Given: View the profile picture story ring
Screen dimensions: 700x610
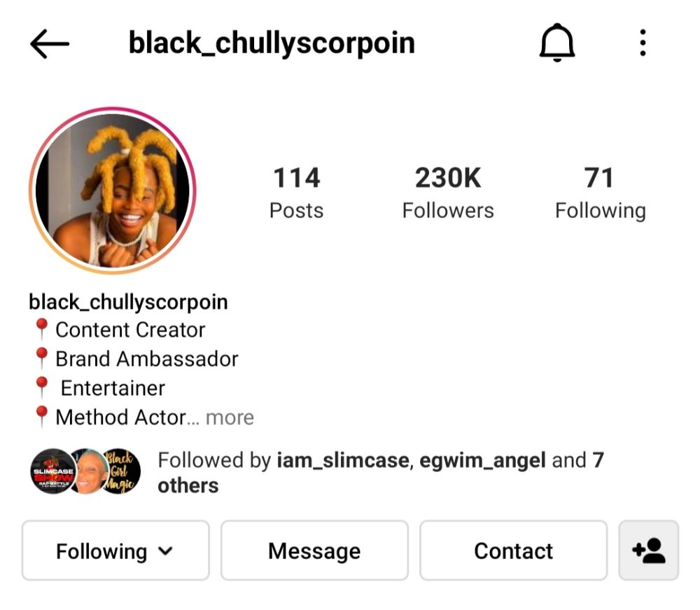Looking at the screenshot, I should (113, 190).
